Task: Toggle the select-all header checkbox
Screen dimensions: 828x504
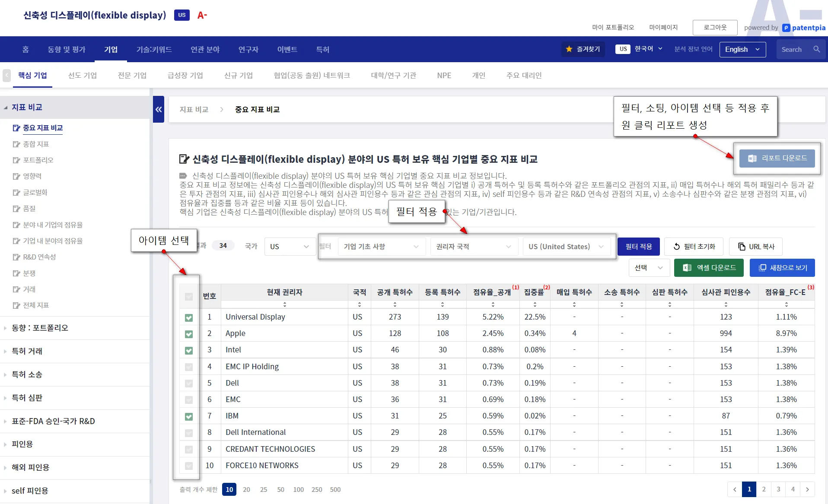Action: coord(189,297)
